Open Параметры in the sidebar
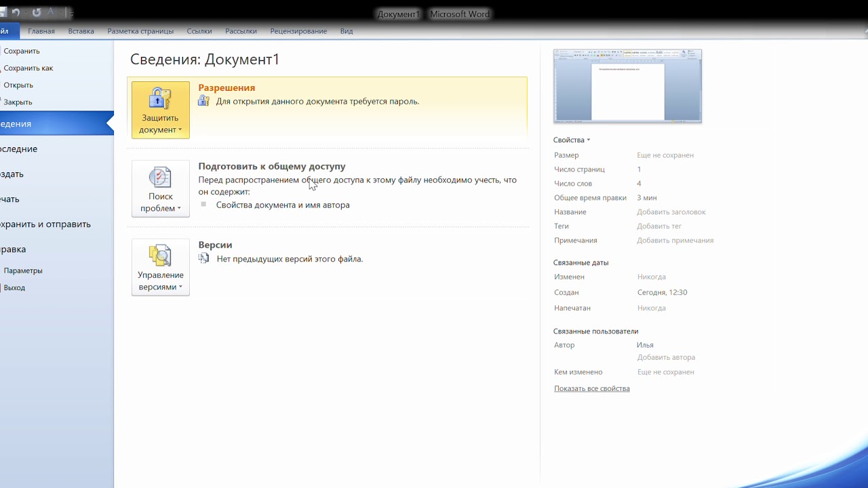This screenshot has width=868, height=488. (x=23, y=270)
